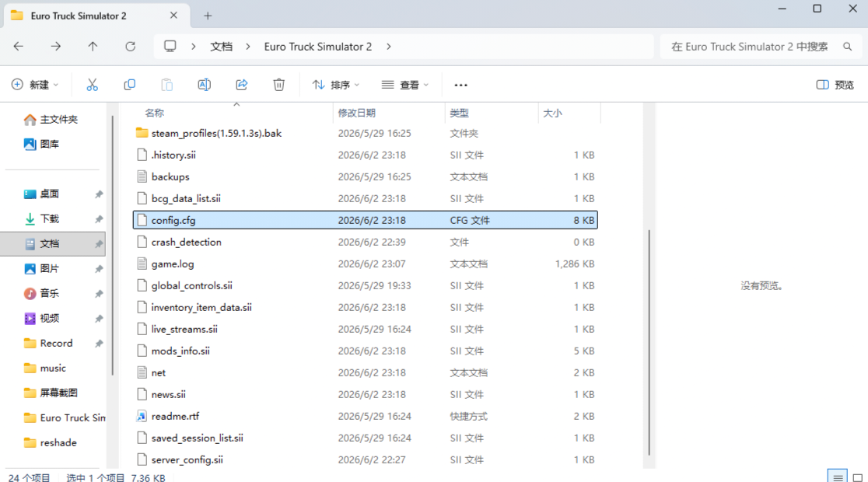Unpin Record folder using its pin icon
This screenshot has width=868, height=482.
coord(99,344)
